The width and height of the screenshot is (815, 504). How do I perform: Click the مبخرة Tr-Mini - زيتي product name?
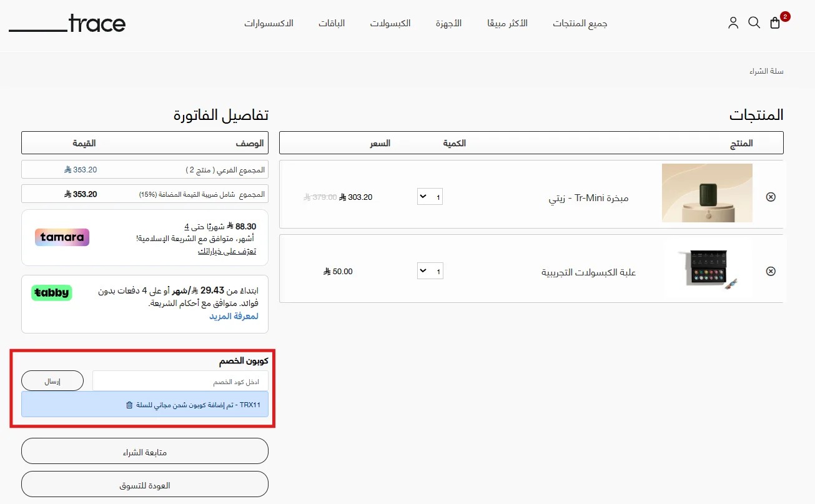point(588,199)
